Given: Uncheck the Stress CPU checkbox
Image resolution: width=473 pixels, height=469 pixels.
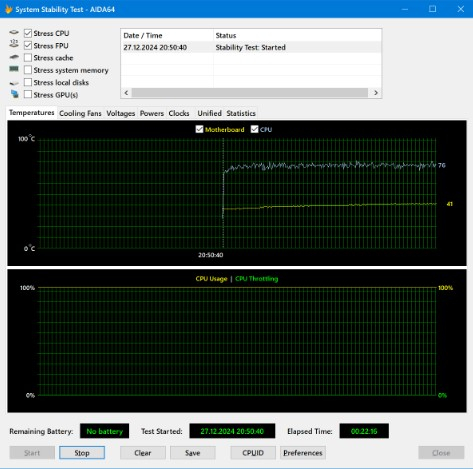Looking at the screenshot, I should point(28,33).
